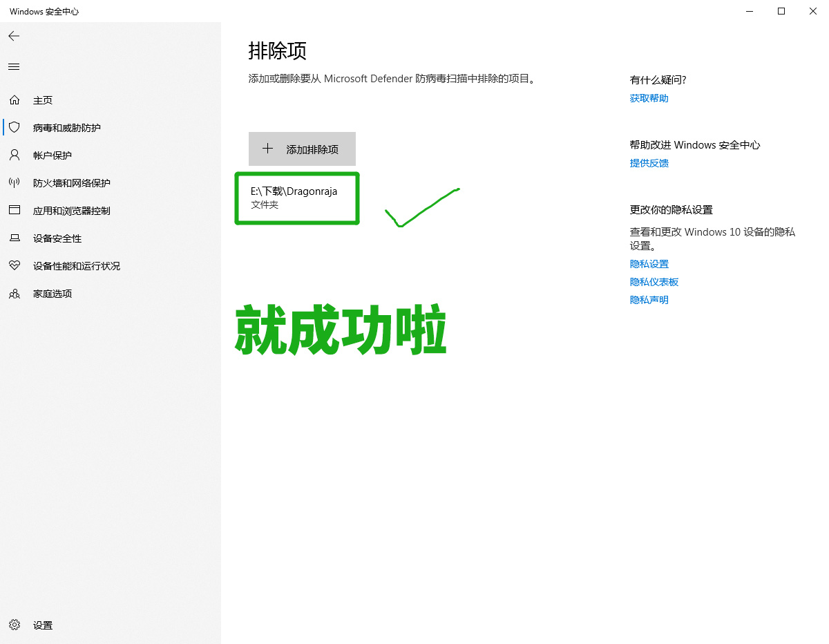Viewport: 829px width, 644px height.
Task: Click the 获取帮助 link
Action: coord(649,98)
